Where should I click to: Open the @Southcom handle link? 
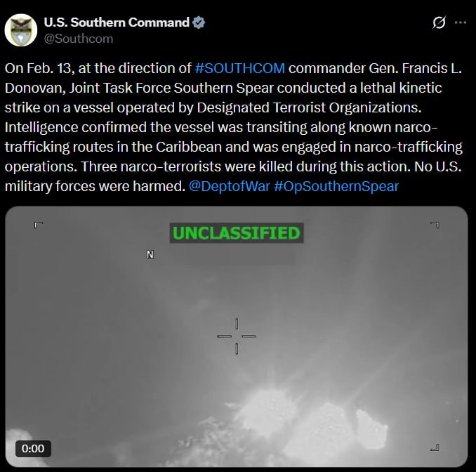tap(79, 39)
